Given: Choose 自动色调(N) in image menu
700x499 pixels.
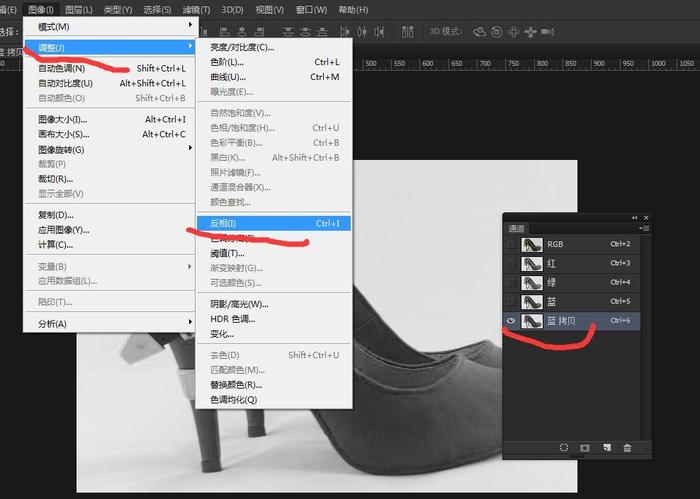Looking at the screenshot, I should pos(109,68).
